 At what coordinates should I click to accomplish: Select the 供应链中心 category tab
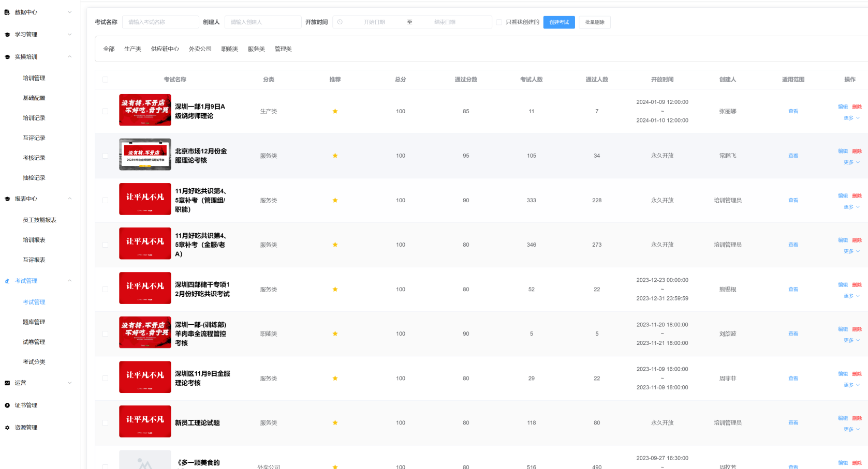coord(165,49)
